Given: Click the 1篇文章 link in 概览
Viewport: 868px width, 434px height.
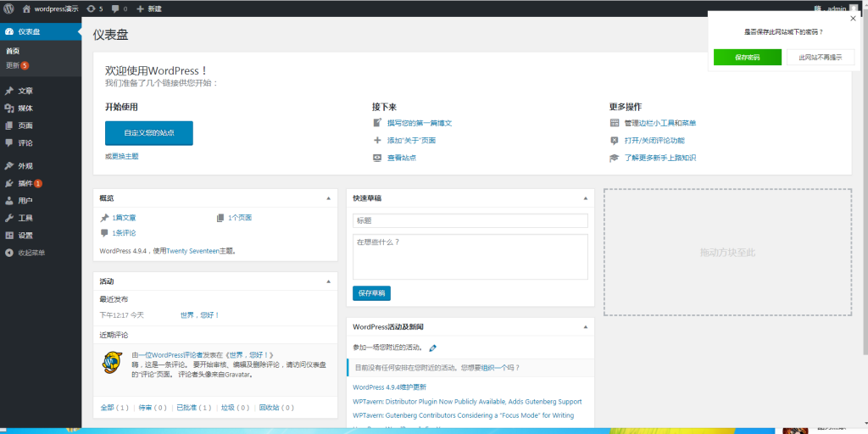Looking at the screenshot, I should tap(124, 218).
